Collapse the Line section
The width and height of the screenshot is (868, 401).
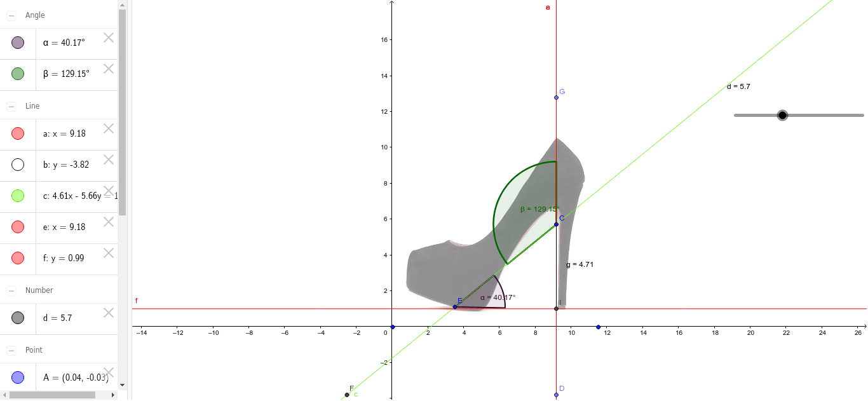click(11, 106)
